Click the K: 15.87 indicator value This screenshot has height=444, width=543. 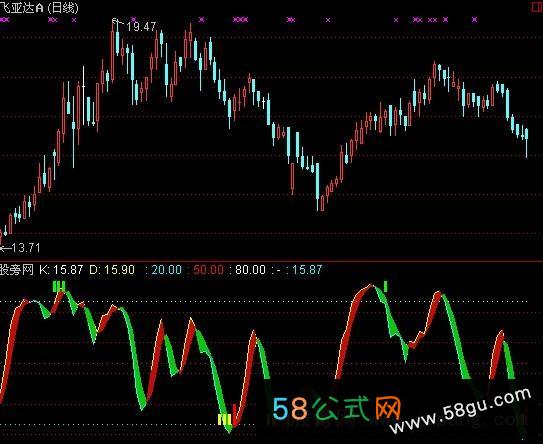point(61,270)
